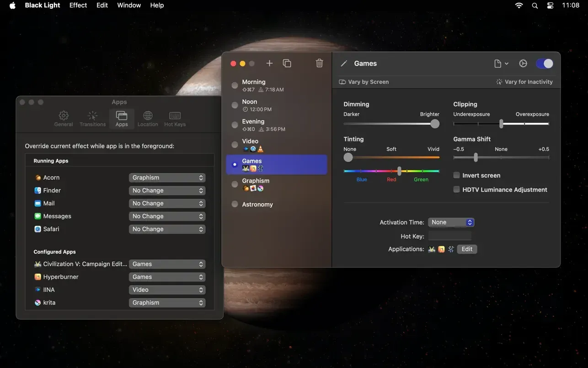The width and height of the screenshot is (588, 368).
Task: Click the Edit applications button
Action: pos(467,249)
